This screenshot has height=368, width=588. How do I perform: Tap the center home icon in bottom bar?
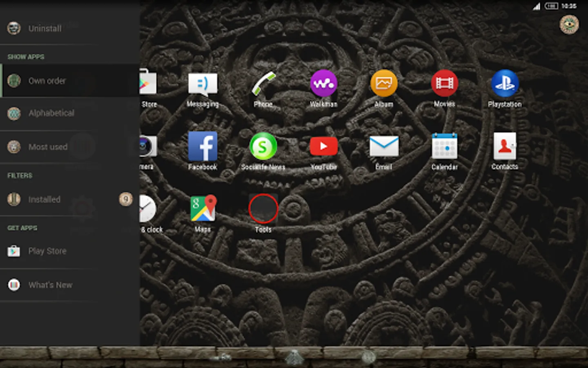[294, 358]
